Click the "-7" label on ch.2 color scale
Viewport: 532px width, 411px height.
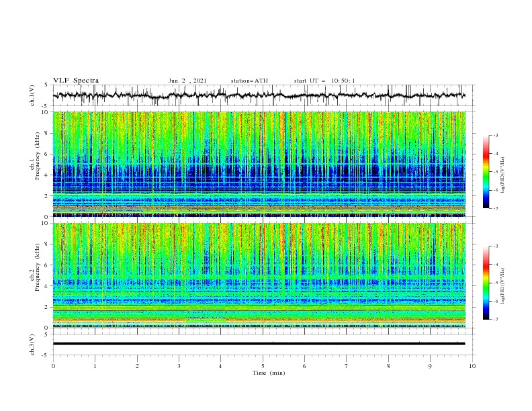pyautogui.click(x=495, y=320)
